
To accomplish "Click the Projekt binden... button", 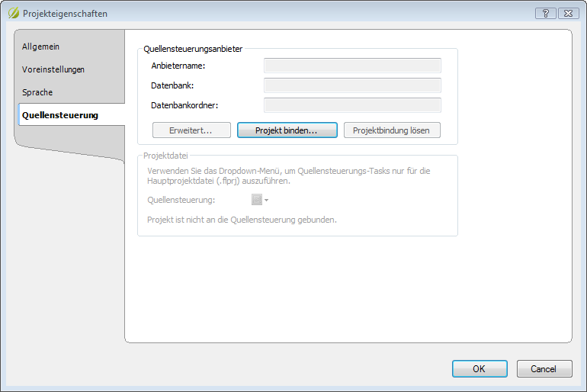I will pyautogui.click(x=286, y=130).
